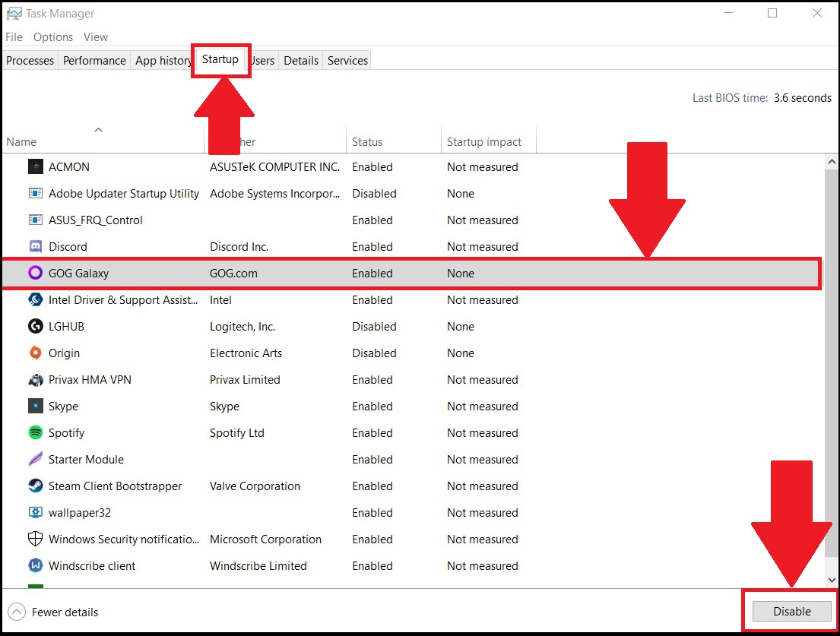Click the GOG Galaxy purple ring icon
The image size is (840, 636).
(x=36, y=273)
